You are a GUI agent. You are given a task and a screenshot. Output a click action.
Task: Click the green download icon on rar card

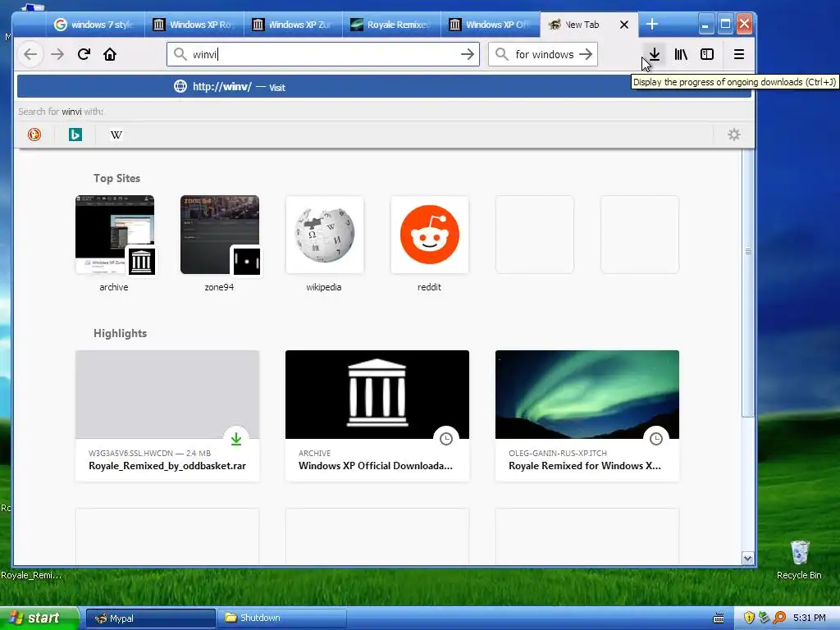(236, 439)
